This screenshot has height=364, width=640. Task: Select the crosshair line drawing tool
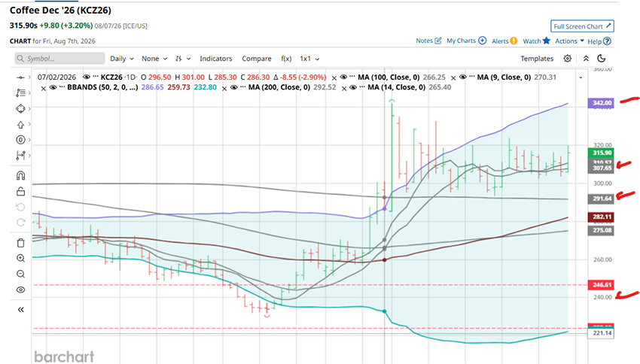coord(20,77)
